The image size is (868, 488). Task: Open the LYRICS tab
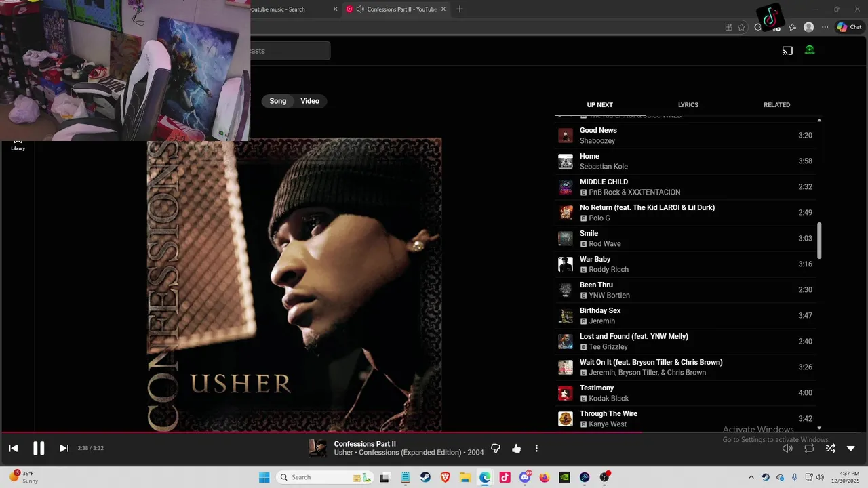[688, 105]
